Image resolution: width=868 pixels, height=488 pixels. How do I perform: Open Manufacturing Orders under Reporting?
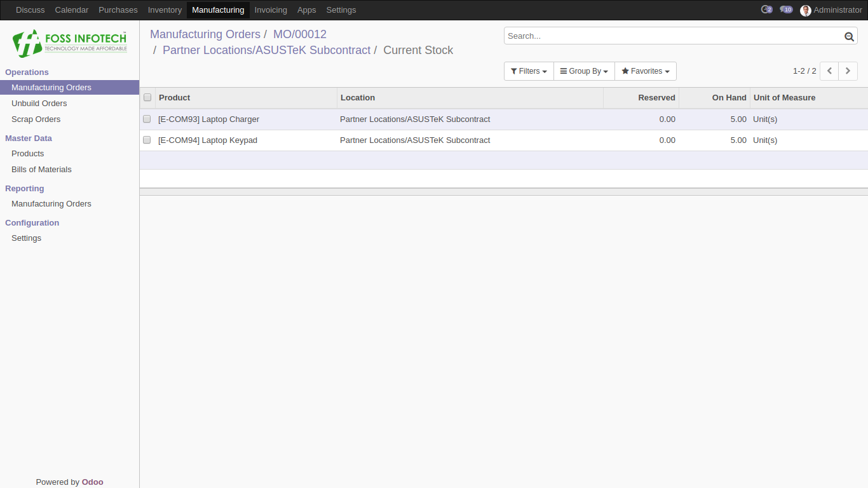pos(69,204)
